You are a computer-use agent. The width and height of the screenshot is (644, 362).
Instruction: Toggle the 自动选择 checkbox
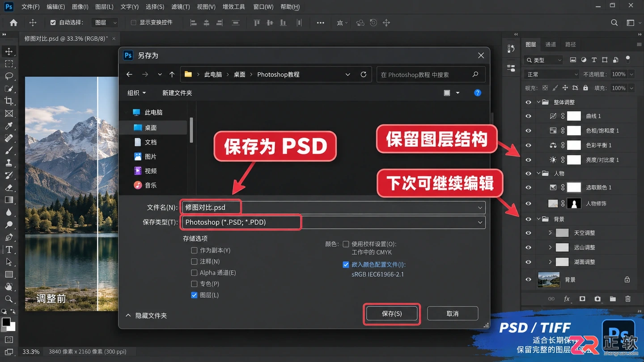(x=53, y=22)
